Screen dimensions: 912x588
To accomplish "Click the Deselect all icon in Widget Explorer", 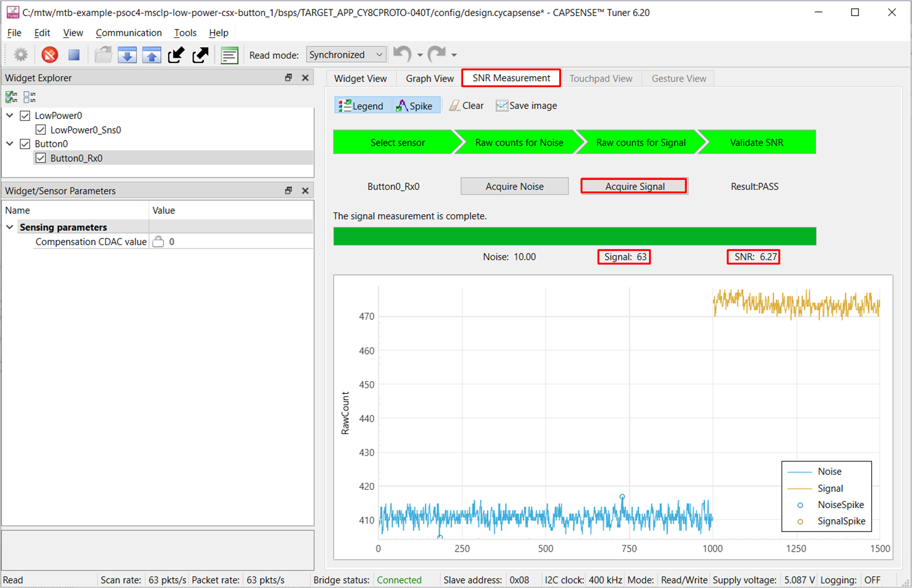I will 30,97.
